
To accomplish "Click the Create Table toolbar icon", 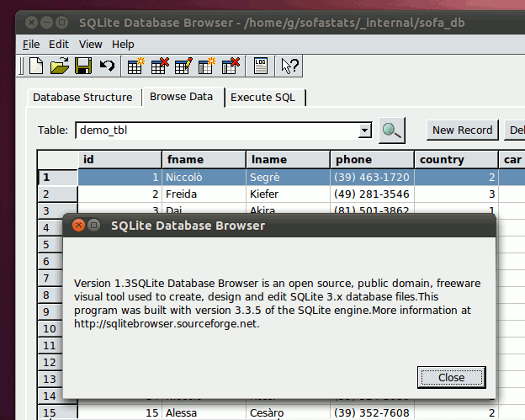I will coord(136,66).
